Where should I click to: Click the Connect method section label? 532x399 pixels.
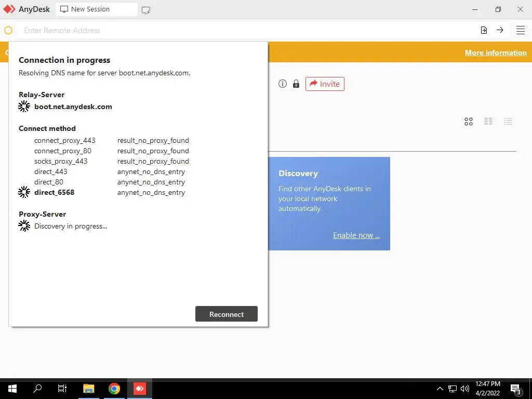pos(47,128)
